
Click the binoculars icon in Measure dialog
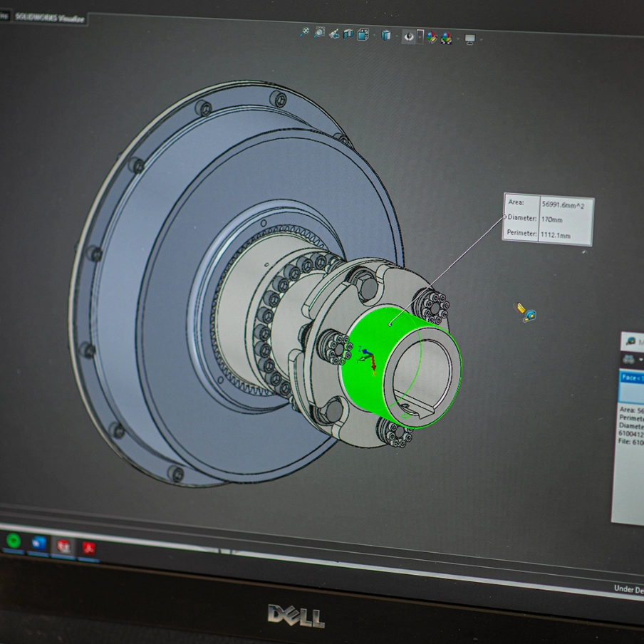[628, 359]
